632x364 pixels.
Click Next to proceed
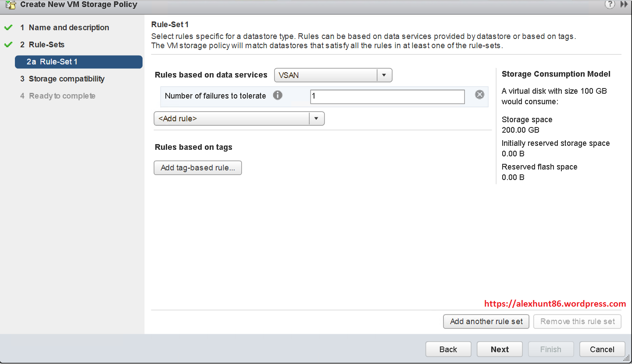pyautogui.click(x=500, y=349)
